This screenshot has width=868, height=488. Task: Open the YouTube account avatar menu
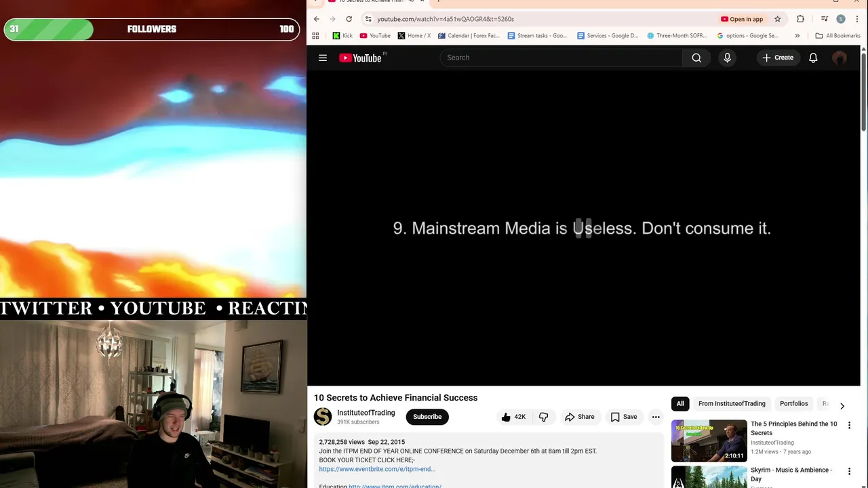coord(840,58)
